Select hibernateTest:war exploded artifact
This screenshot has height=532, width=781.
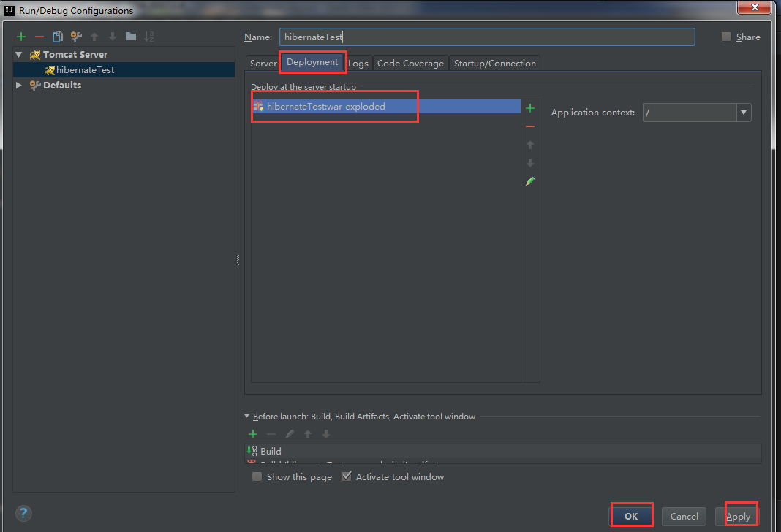[x=386, y=107]
